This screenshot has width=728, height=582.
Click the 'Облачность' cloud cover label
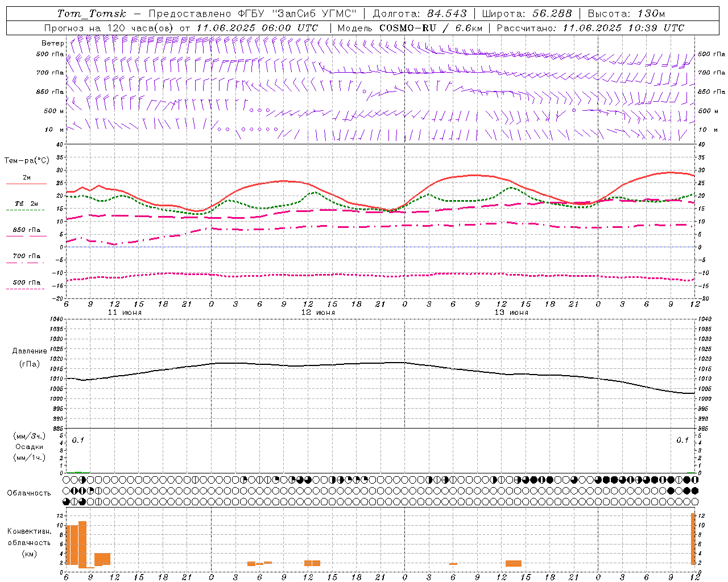click(x=29, y=493)
